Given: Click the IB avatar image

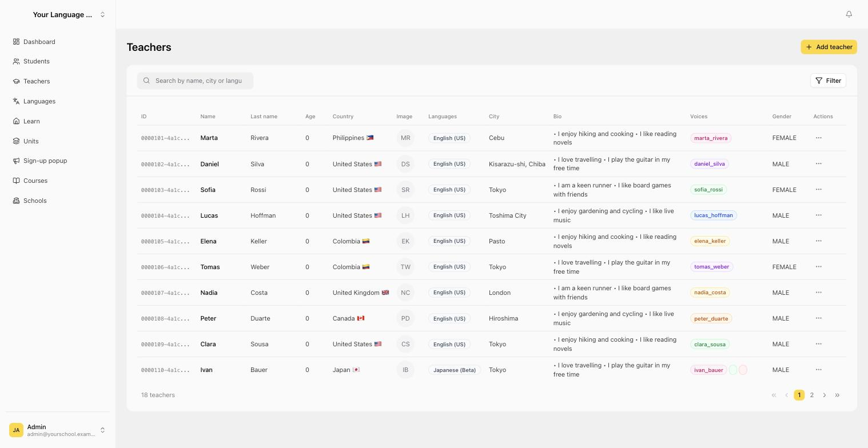Looking at the screenshot, I should [x=405, y=370].
